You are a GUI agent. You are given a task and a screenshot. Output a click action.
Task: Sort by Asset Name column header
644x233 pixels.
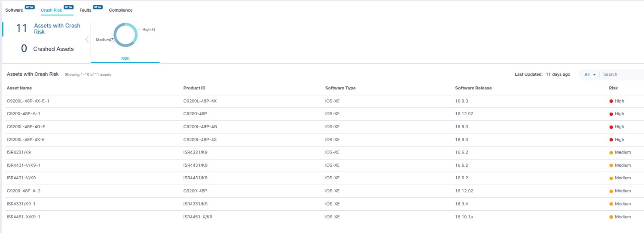tap(19, 88)
